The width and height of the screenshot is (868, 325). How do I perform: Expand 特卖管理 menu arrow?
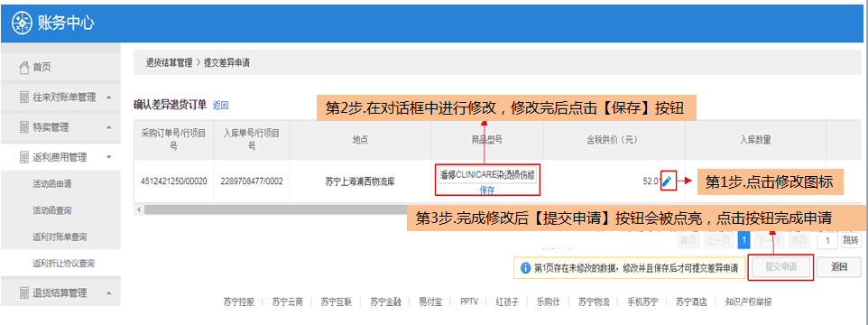pos(108,127)
